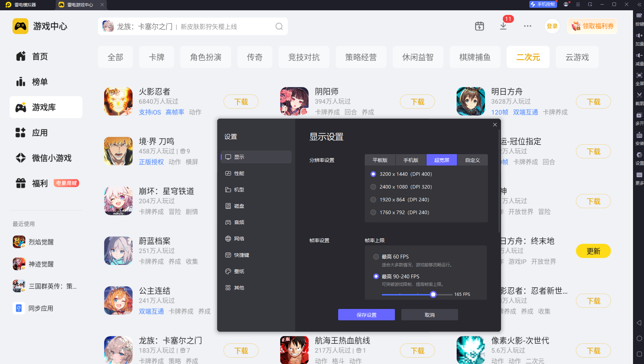
Task: Click Android recent apps square button
Action: (x=639, y=354)
